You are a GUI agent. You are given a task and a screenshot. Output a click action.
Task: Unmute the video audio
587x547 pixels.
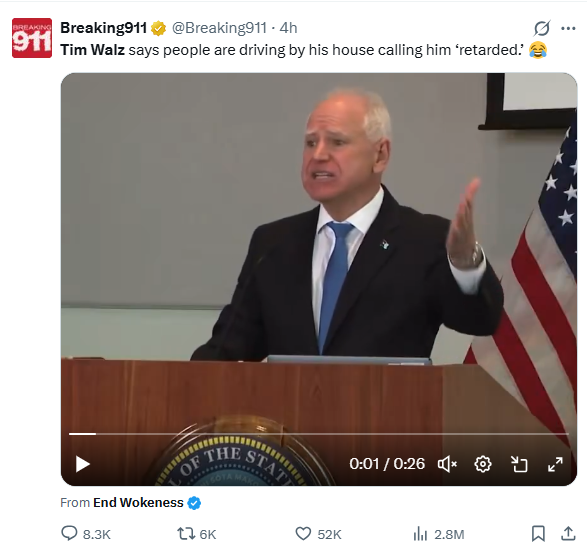point(447,464)
